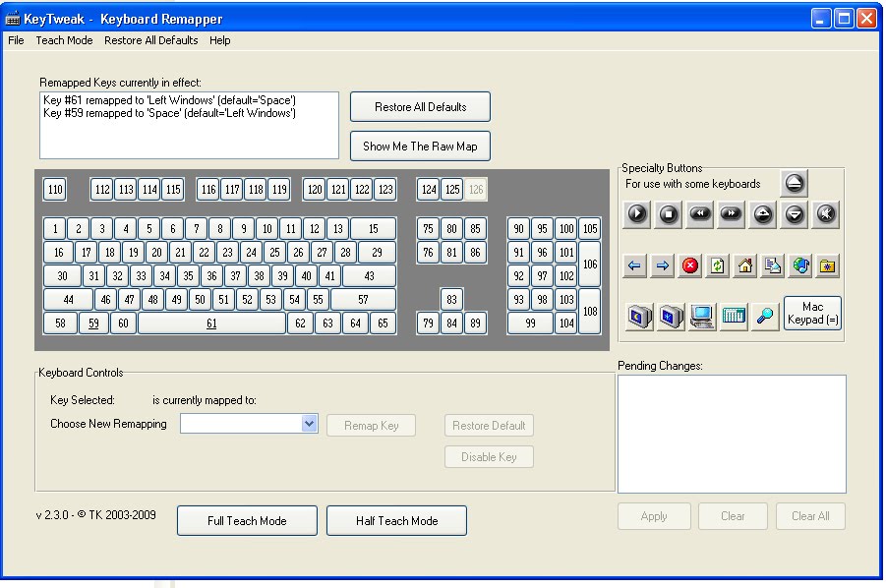Click the media Stop square button
Image resolution: width=886 pixels, height=588 pixels.
coord(669,214)
